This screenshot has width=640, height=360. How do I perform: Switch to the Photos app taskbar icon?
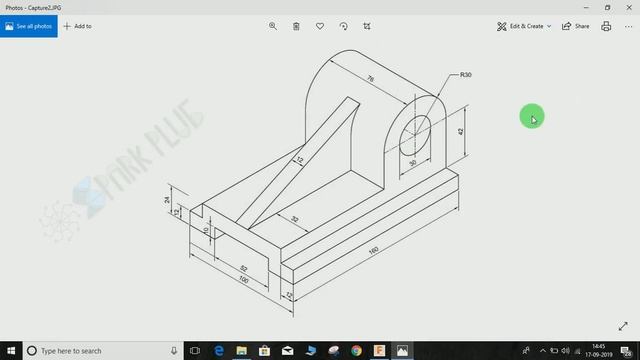tap(402, 351)
